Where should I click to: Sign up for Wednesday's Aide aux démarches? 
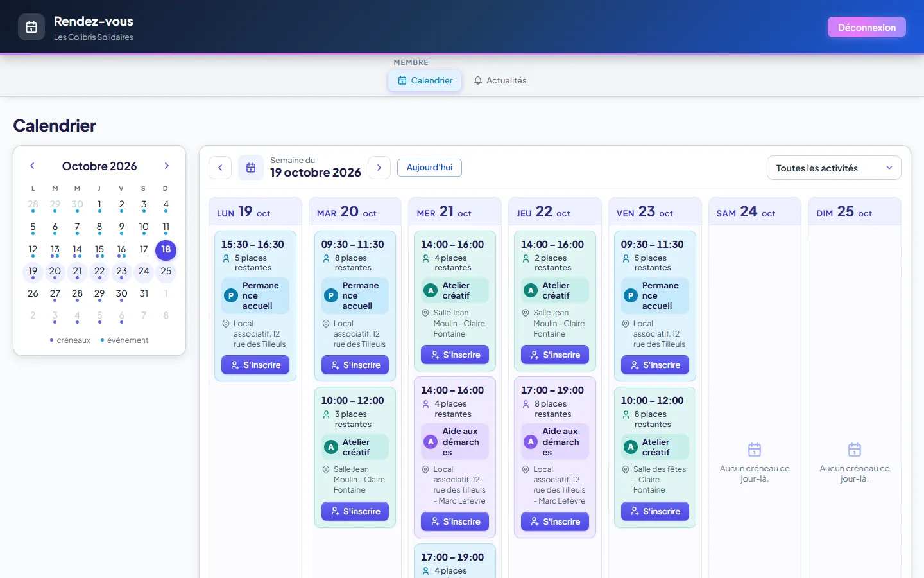coord(455,521)
